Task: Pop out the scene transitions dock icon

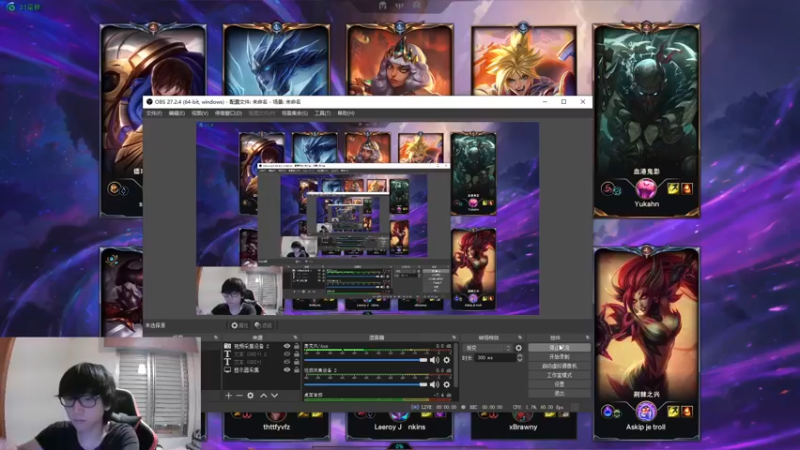Action: click(x=520, y=338)
